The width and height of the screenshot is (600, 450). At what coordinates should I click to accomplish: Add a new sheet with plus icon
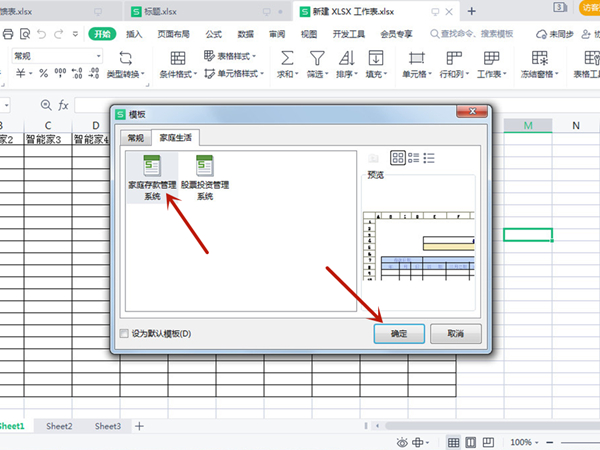tap(140, 426)
